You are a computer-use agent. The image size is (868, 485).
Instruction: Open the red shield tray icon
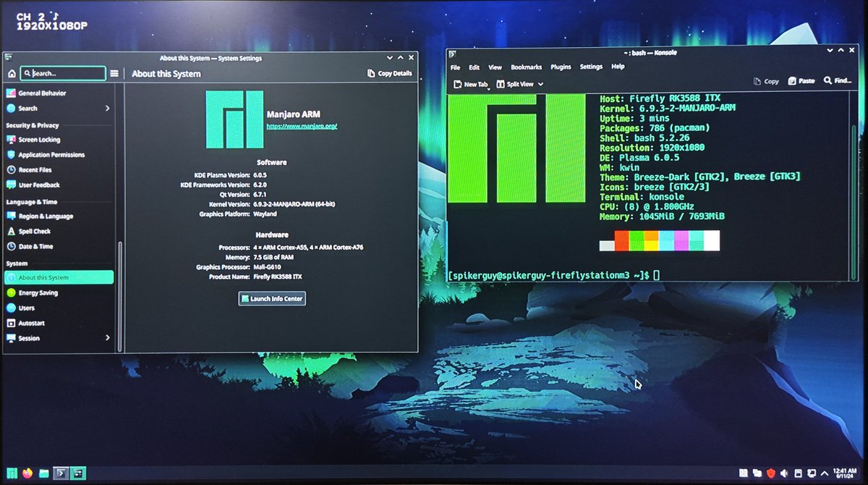click(x=771, y=473)
